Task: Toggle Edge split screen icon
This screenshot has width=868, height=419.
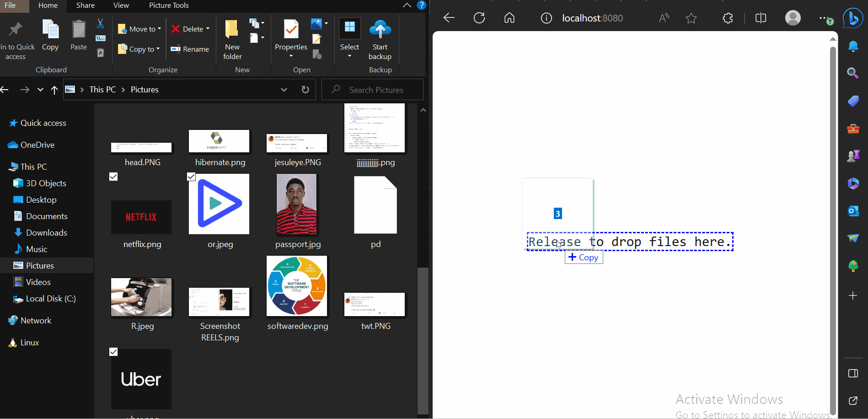Action: point(761,18)
